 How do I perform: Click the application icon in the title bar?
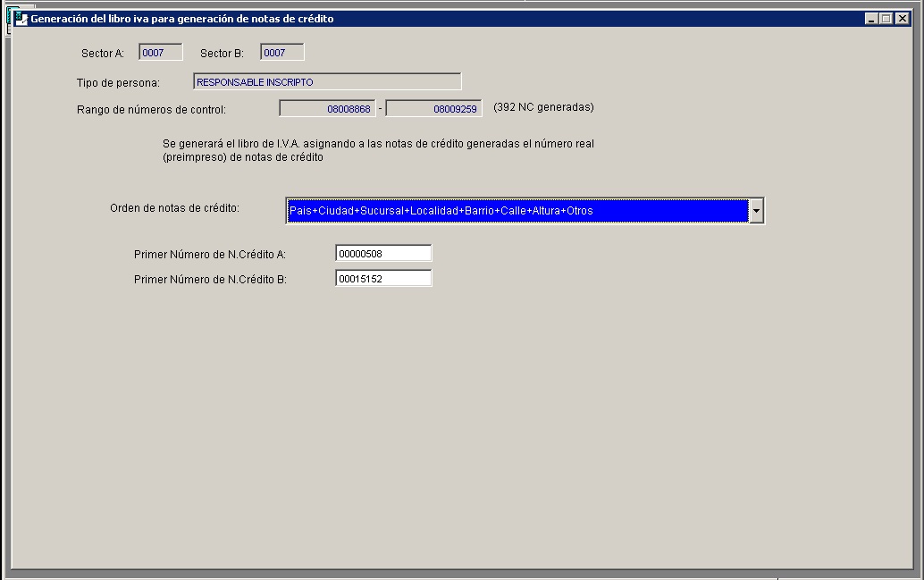(21, 18)
